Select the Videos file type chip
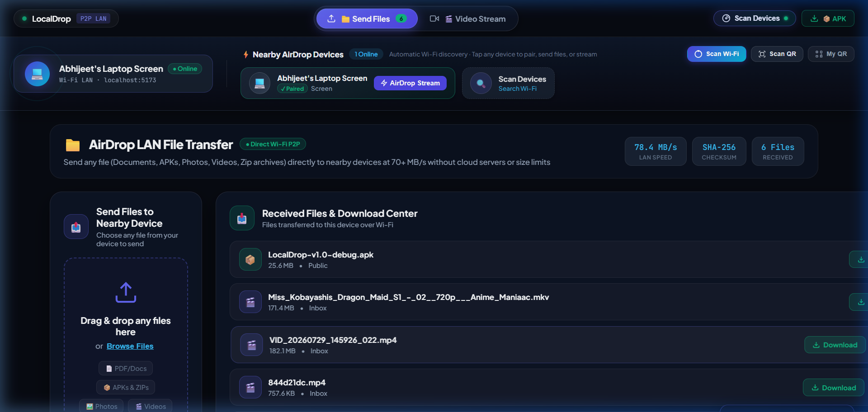 [x=150, y=406]
